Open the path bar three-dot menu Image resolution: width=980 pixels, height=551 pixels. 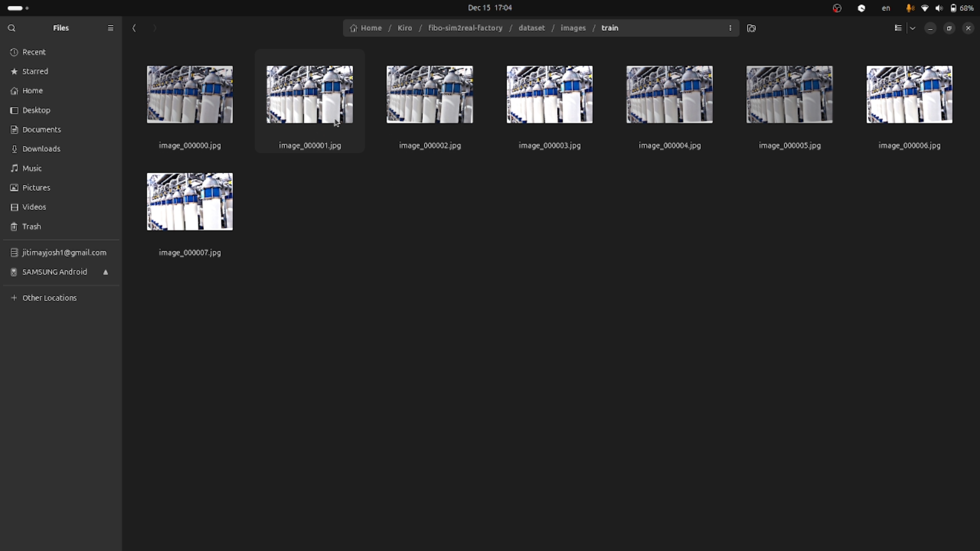coord(730,28)
